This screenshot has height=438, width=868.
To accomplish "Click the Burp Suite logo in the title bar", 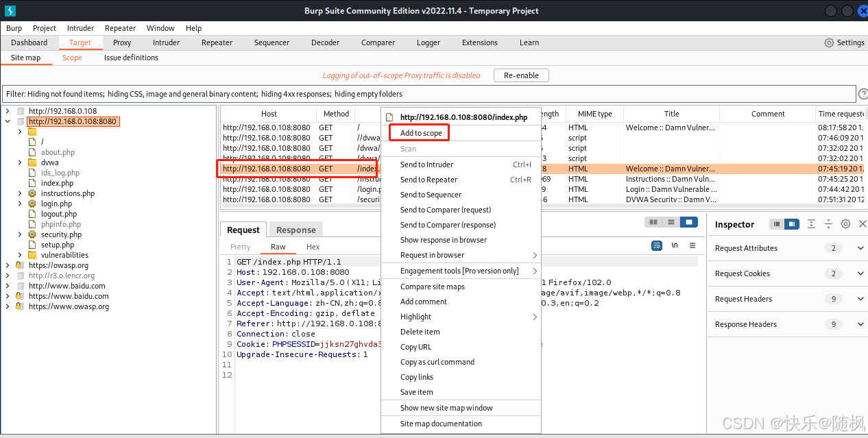I will coord(9,10).
